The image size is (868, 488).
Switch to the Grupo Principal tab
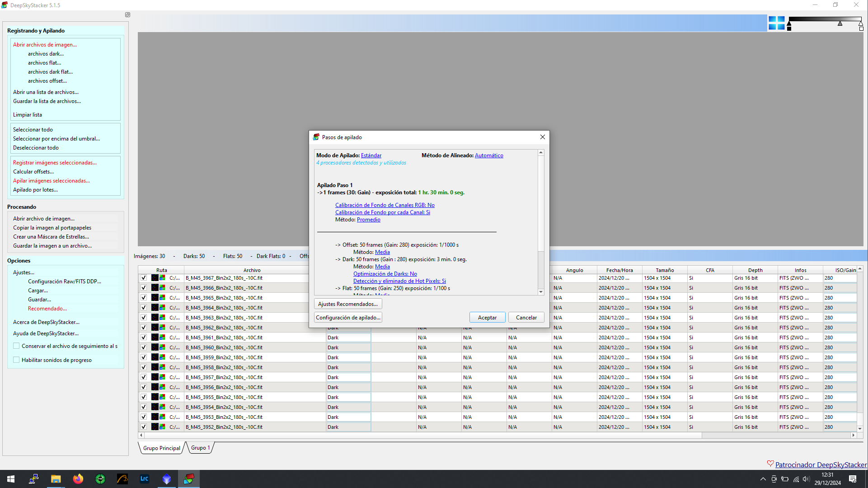[162, 448]
